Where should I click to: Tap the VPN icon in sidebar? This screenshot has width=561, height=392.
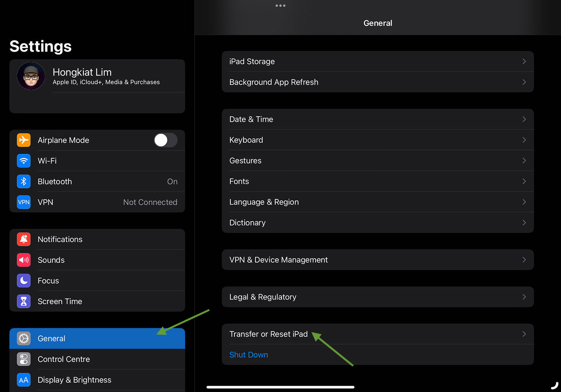click(24, 202)
